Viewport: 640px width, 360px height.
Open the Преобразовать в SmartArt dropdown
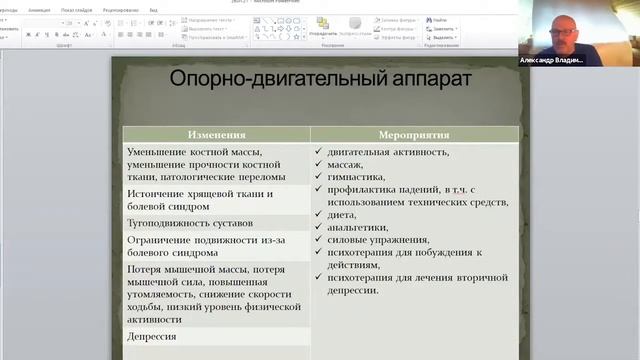point(215,37)
